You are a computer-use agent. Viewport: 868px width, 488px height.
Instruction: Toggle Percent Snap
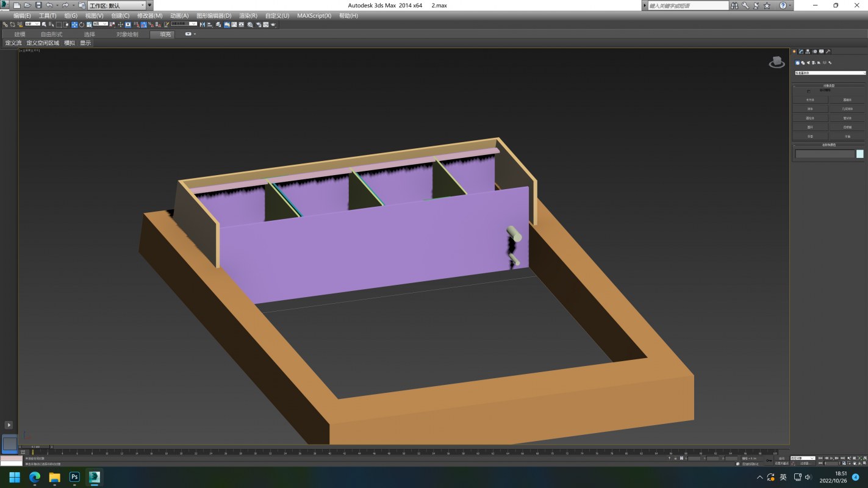[150, 24]
